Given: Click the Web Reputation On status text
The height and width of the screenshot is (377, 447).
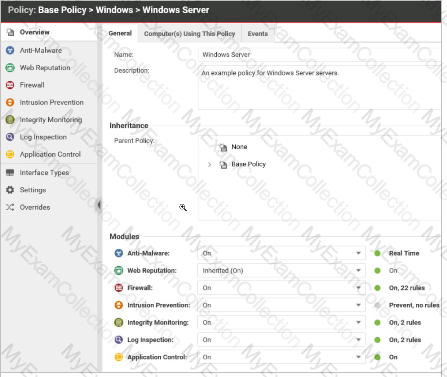Looking at the screenshot, I should [393, 271].
